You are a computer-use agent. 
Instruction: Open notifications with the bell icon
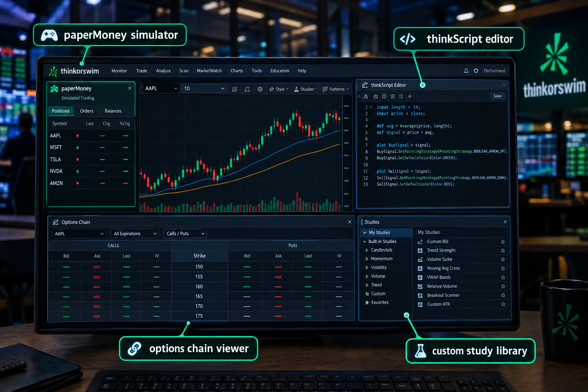(x=466, y=71)
